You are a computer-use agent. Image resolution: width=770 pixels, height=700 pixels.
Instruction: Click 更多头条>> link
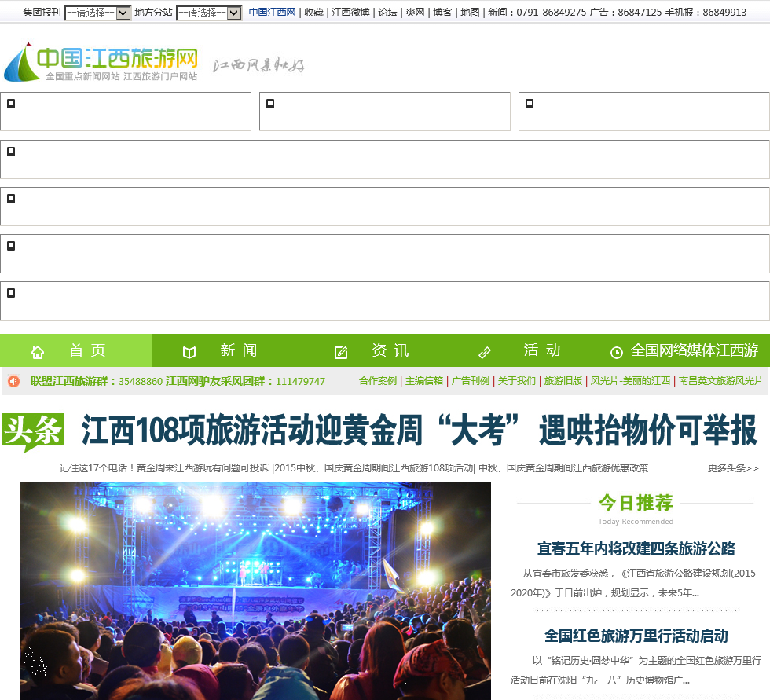click(x=732, y=467)
